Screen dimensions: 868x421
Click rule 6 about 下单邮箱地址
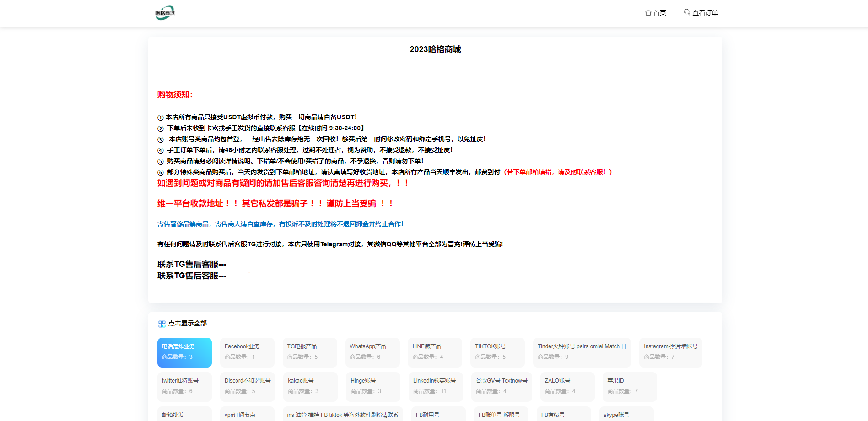tap(329, 172)
